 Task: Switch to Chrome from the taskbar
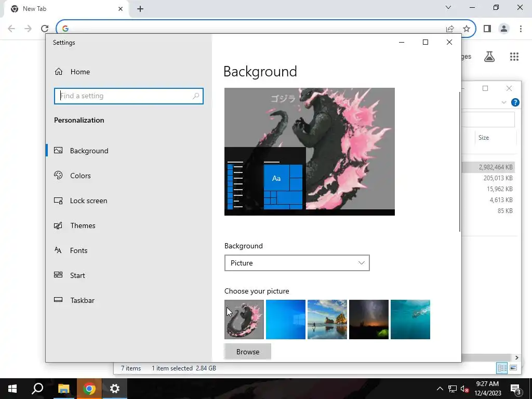tap(89, 389)
